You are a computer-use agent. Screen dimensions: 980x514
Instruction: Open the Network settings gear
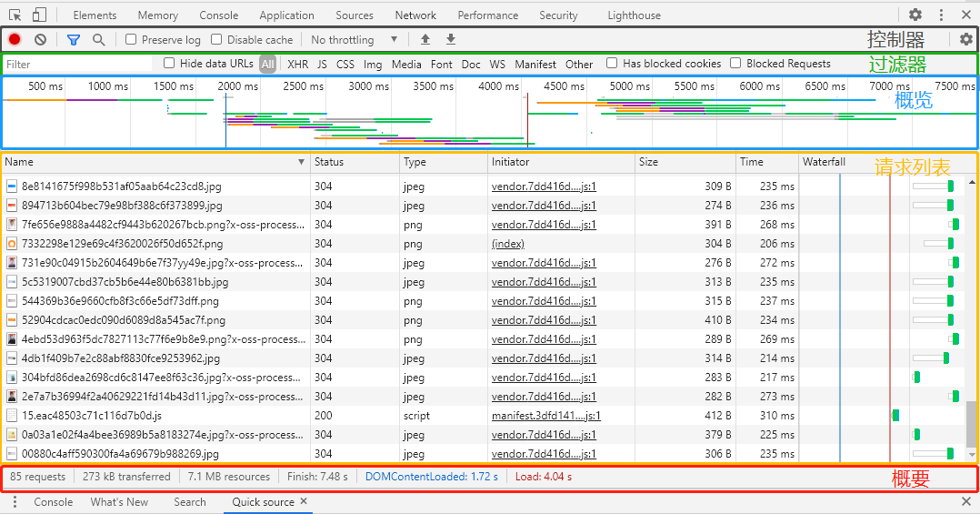tap(965, 39)
